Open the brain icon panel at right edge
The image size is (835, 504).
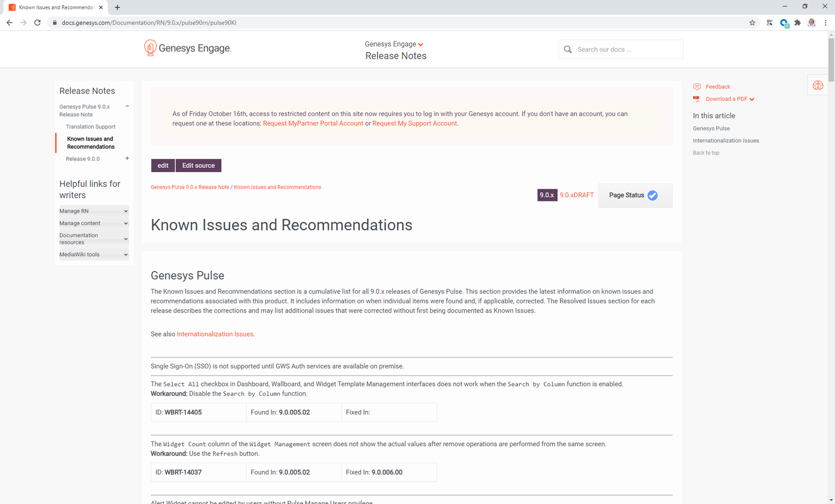click(818, 86)
